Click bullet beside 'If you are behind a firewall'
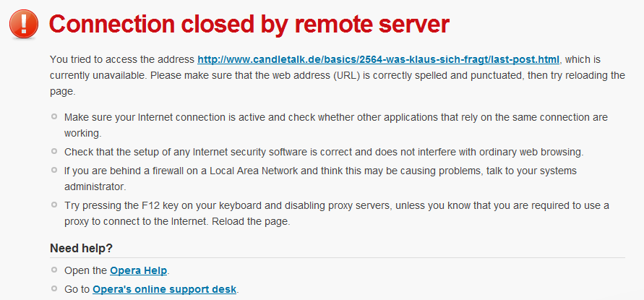 point(54,169)
